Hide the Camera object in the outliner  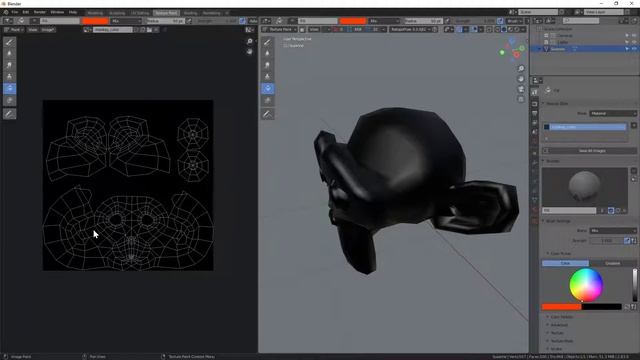tap(634, 36)
